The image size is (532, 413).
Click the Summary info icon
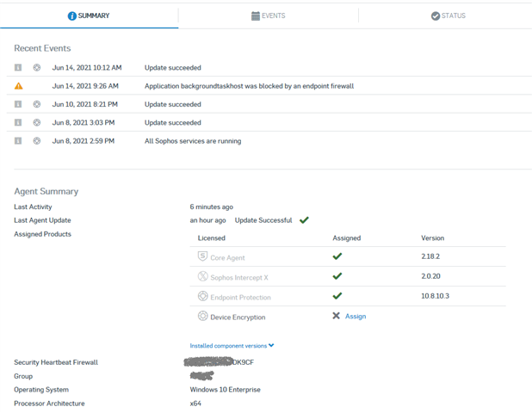point(72,16)
